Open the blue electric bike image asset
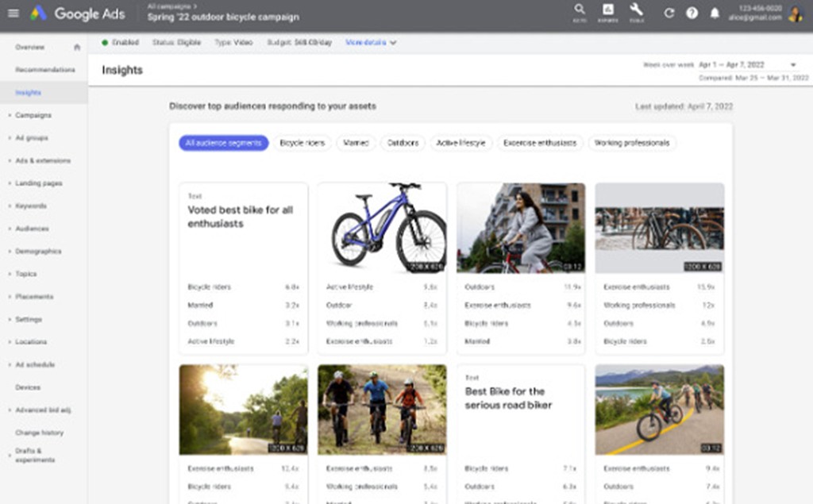Screen dimensions: 813x504 (x=382, y=228)
